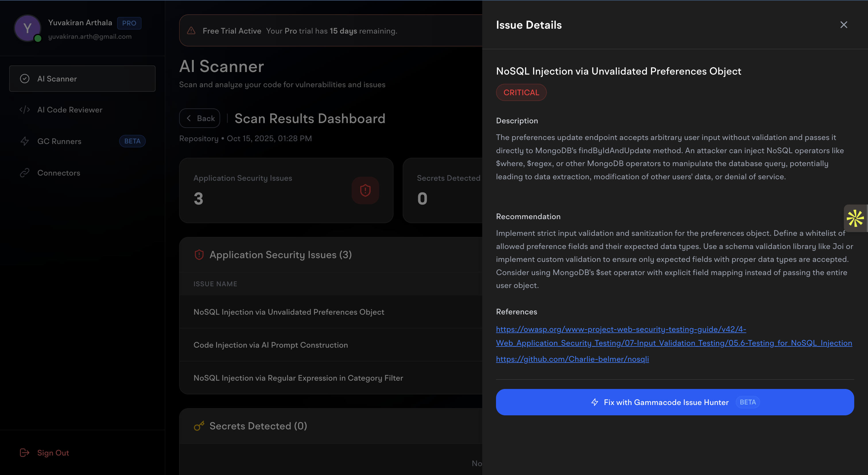The height and width of the screenshot is (475, 868).
Task: Open the Charlie-belmer nosqli GitHub link
Action: [x=572, y=359]
